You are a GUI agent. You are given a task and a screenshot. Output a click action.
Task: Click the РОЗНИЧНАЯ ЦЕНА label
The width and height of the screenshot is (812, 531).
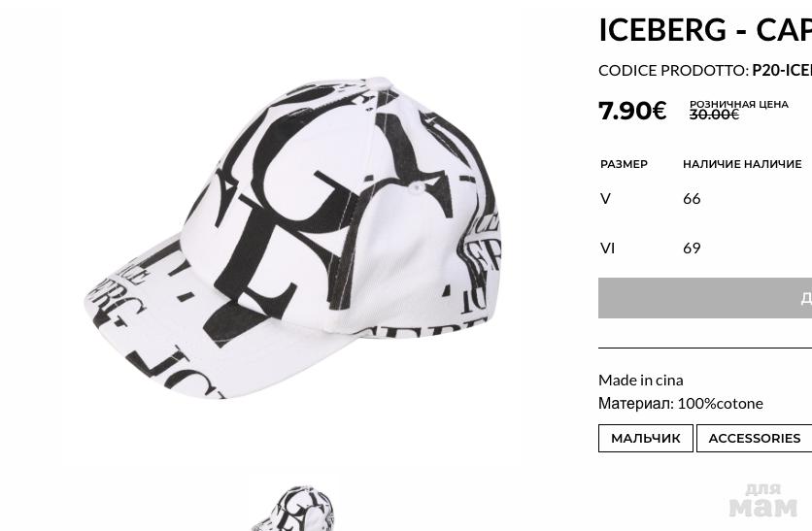(738, 105)
